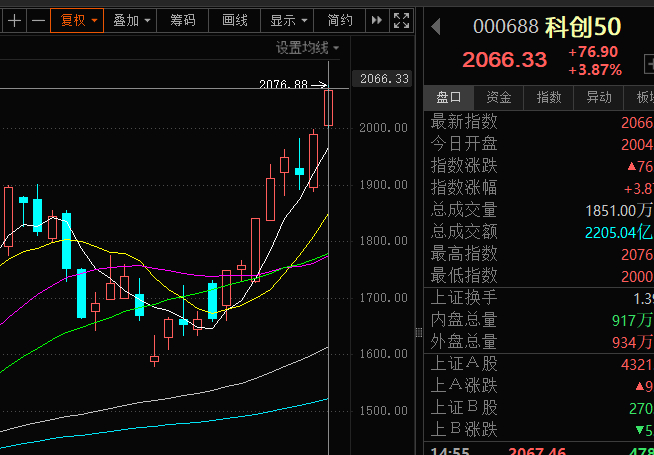Switch to the 盘口 tab
The image size is (654, 455).
pyautogui.click(x=448, y=98)
